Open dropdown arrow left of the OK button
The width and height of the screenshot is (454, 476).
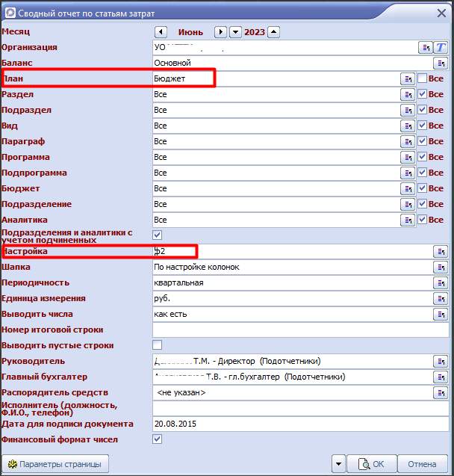click(x=340, y=463)
